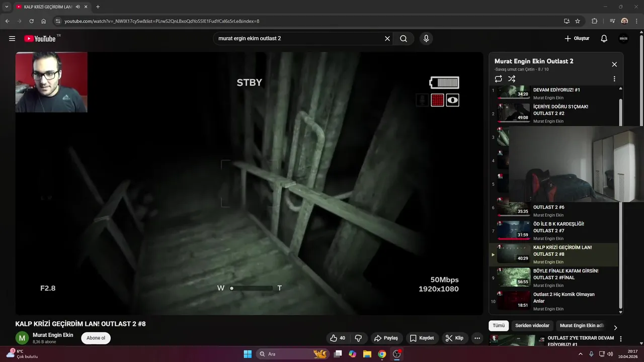The height and width of the screenshot is (362, 644).
Task: Clear the search text with X
Action: [387, 39]
